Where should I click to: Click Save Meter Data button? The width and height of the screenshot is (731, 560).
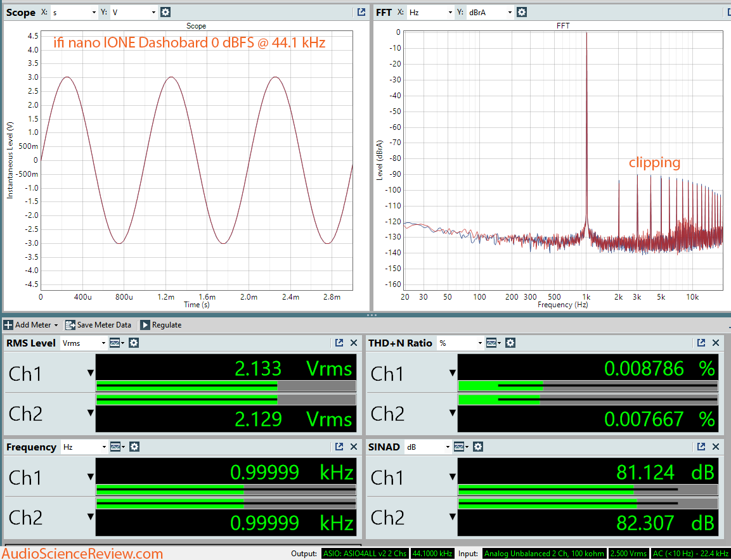tap(98, 325)
